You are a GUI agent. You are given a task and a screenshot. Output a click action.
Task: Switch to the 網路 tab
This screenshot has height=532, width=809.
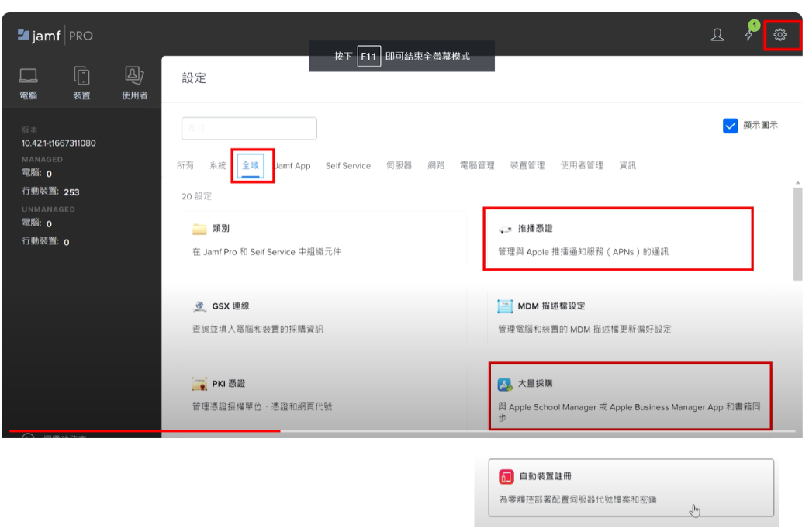[x=436, y=165]
